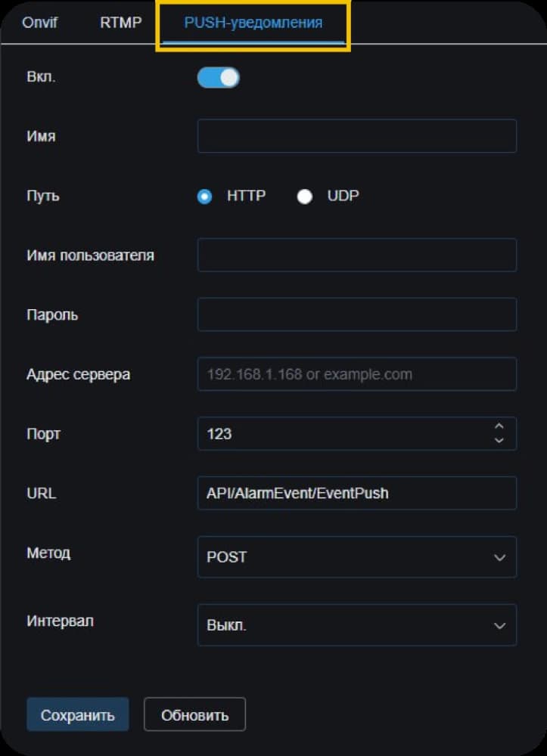Switch to the Onvif tab
Screen dimensions: 547x756
pos(39,23)
